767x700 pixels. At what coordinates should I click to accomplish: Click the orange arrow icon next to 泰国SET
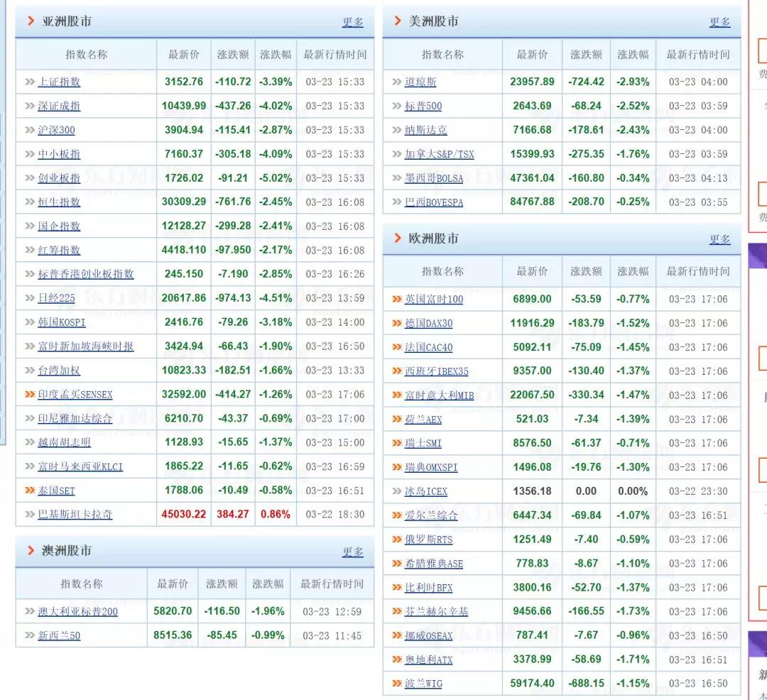29,491
